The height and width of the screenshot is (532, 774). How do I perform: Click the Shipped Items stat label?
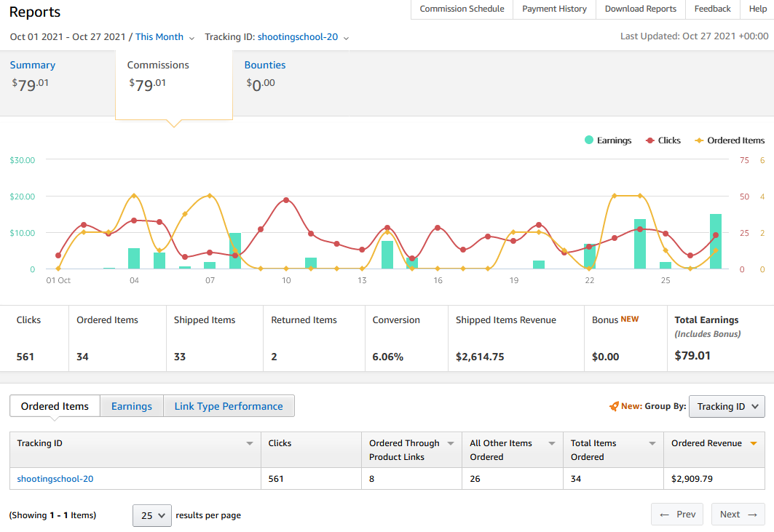205,319
